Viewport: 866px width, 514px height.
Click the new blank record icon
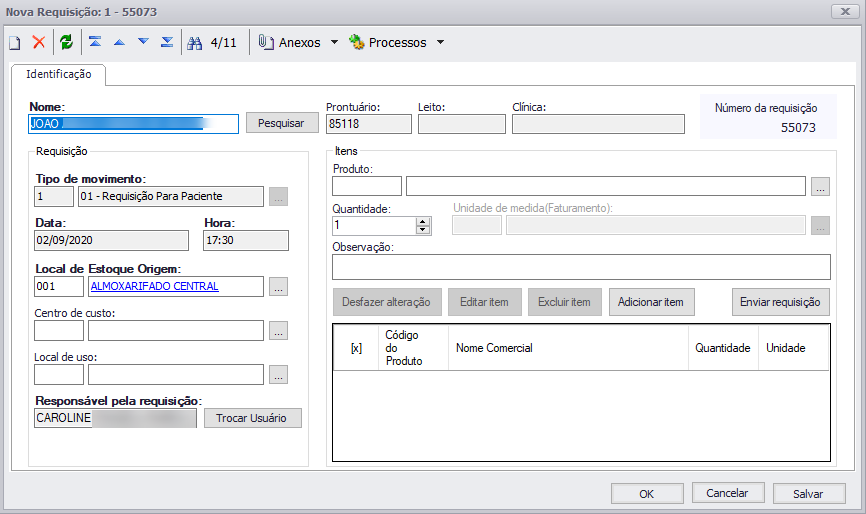pos(15,43)
